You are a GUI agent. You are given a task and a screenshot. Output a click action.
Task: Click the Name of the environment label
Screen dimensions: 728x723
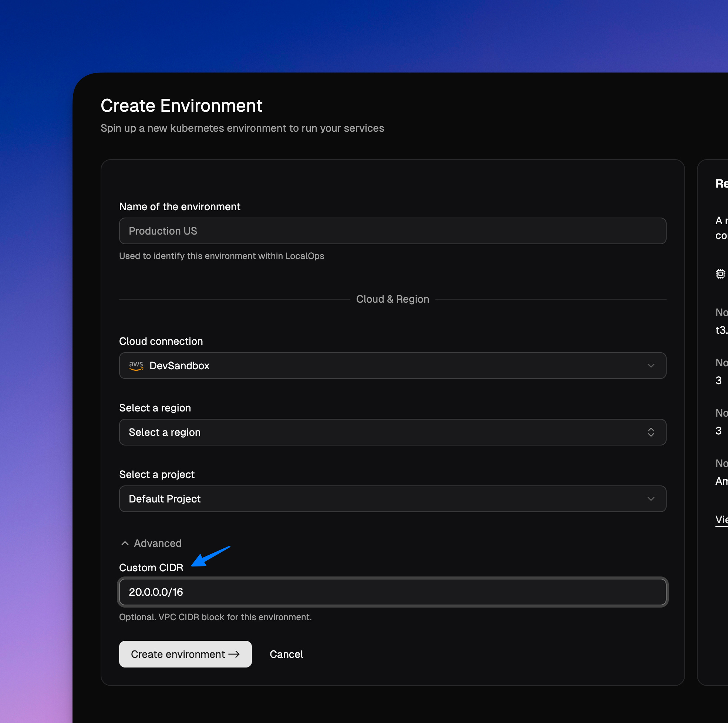tap(179, 206)
